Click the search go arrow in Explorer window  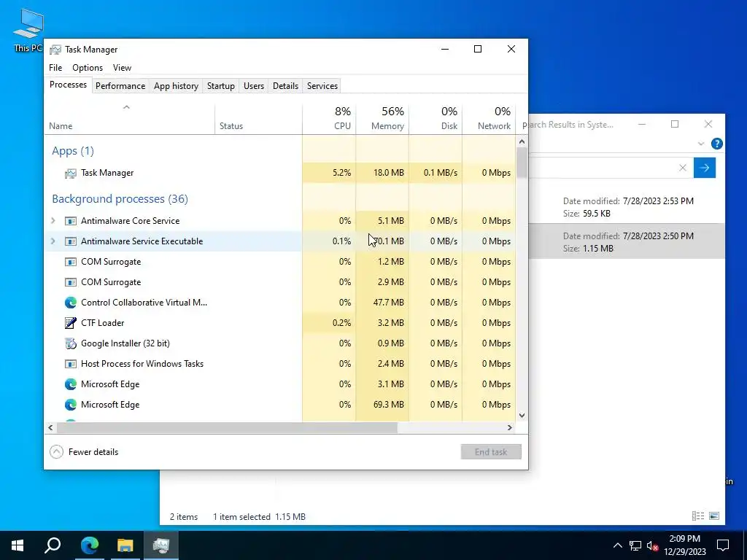point(705,168)
